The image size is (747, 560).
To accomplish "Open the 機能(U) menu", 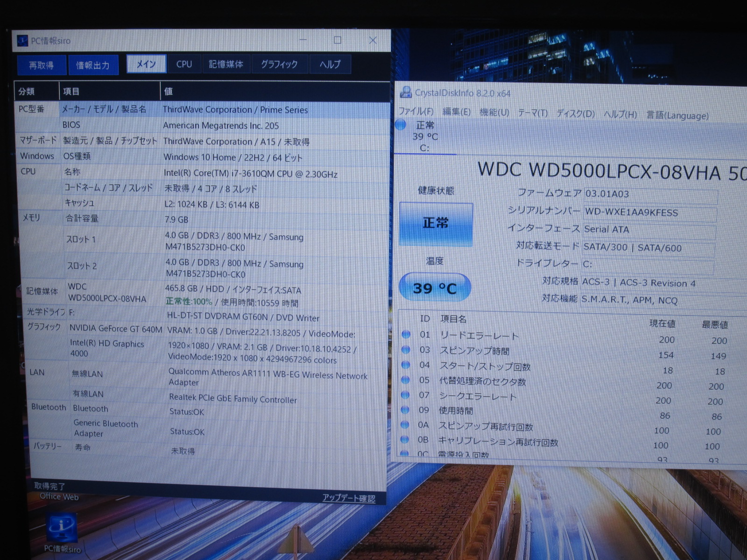I will point(494,112).
